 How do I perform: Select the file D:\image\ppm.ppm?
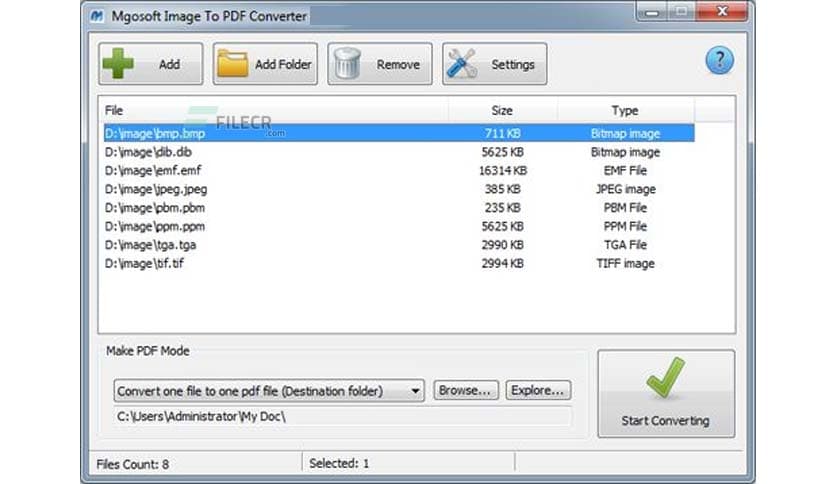(x=155, y=227)
